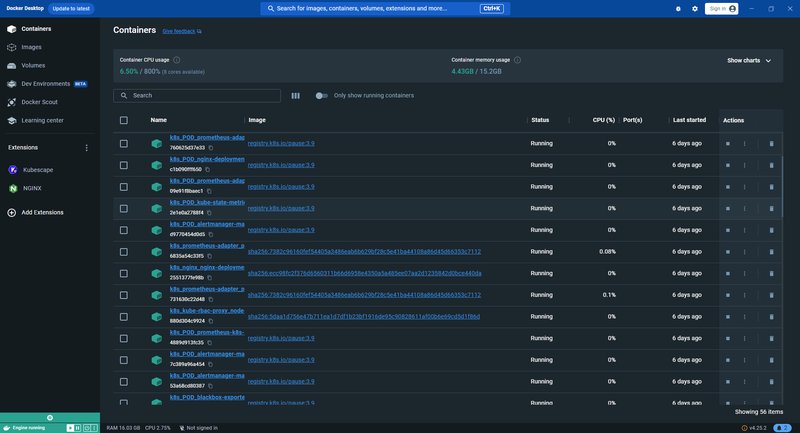Screen dimensions: 800x433
Task: Sort by Last started column header
Action: point(689,120)
